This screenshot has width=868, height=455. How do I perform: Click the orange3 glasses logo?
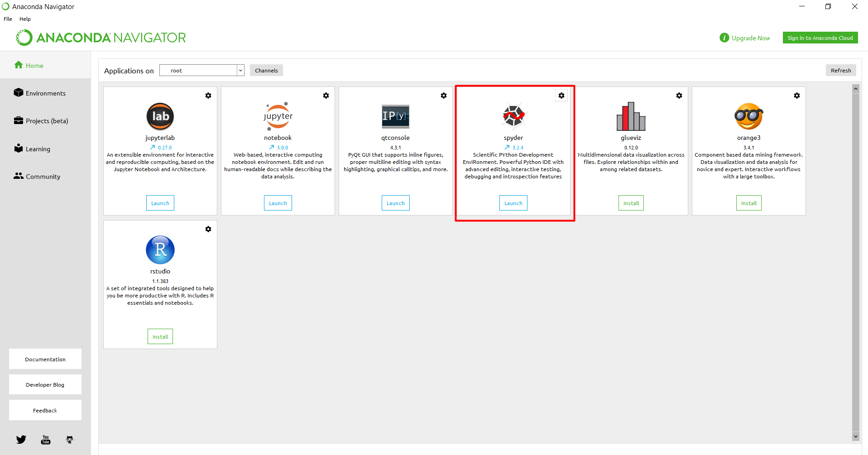(748, 116)
